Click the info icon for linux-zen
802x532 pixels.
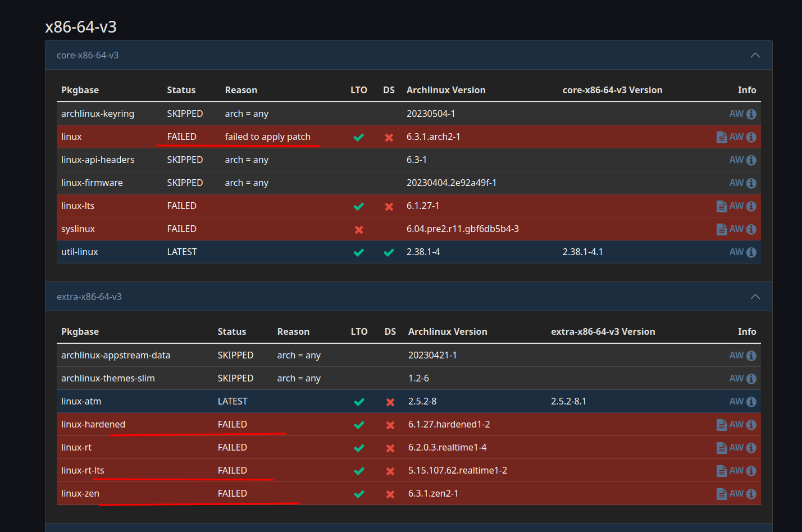tap(751, 494)
